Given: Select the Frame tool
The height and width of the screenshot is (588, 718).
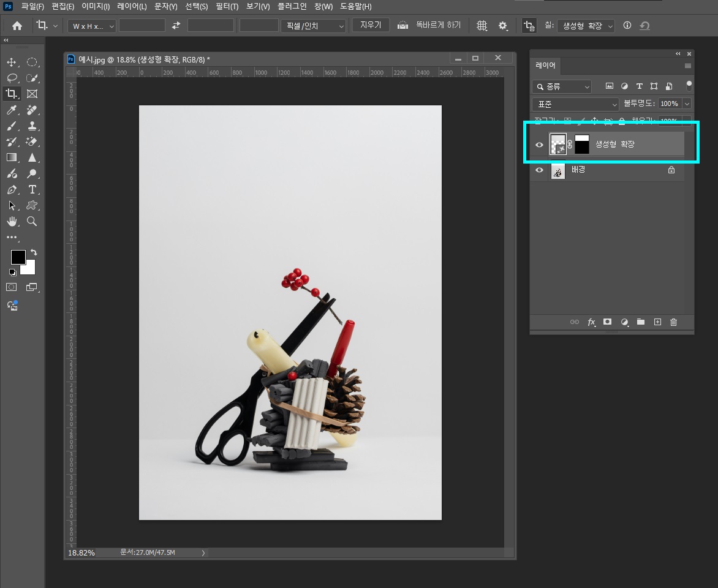Looking at the screenshot, I should pyautogui.click(x=32, y=94).
